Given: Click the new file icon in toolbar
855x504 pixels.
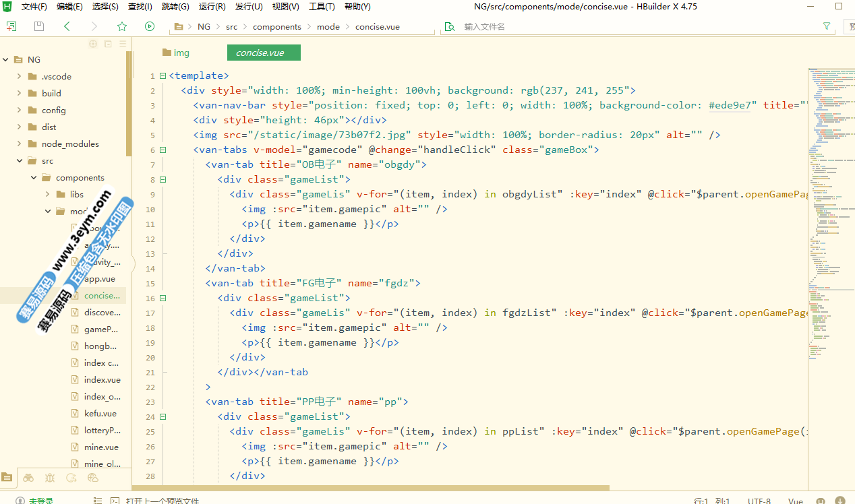Looking at the screenshot, I should click(11, 26).
